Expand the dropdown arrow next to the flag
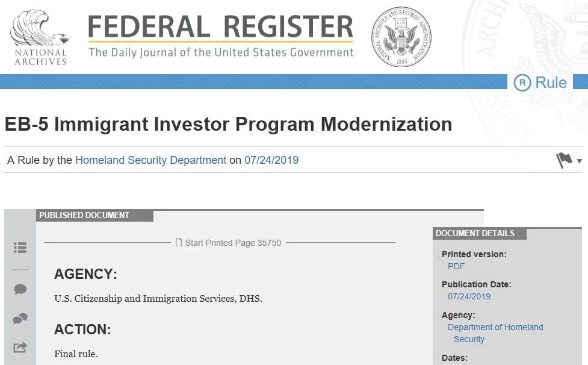588x365 pixels. point(580,161)
